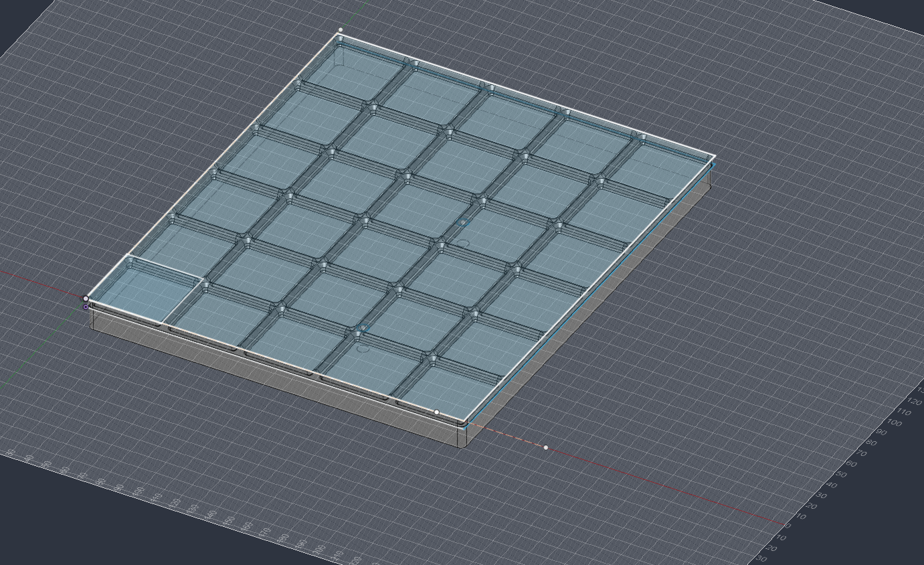Select the highlighted single compartment outline
The height and width of the screenshot is (565, 924).
click(x=146, y=290)
